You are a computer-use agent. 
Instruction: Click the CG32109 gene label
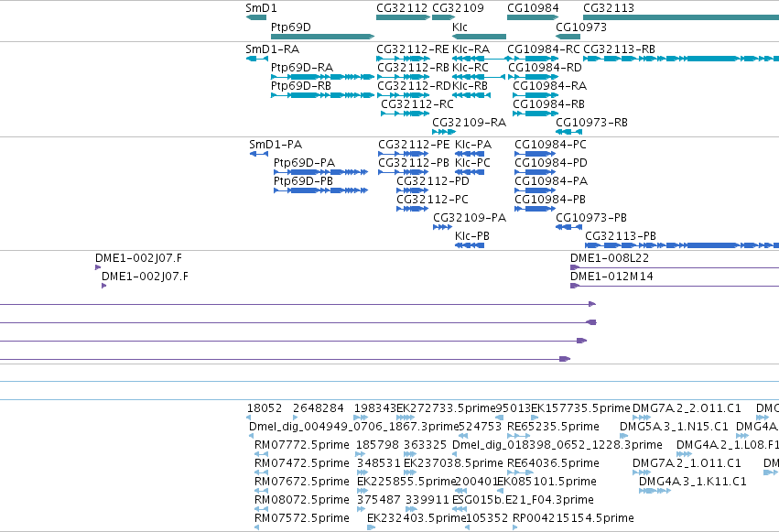458,8
